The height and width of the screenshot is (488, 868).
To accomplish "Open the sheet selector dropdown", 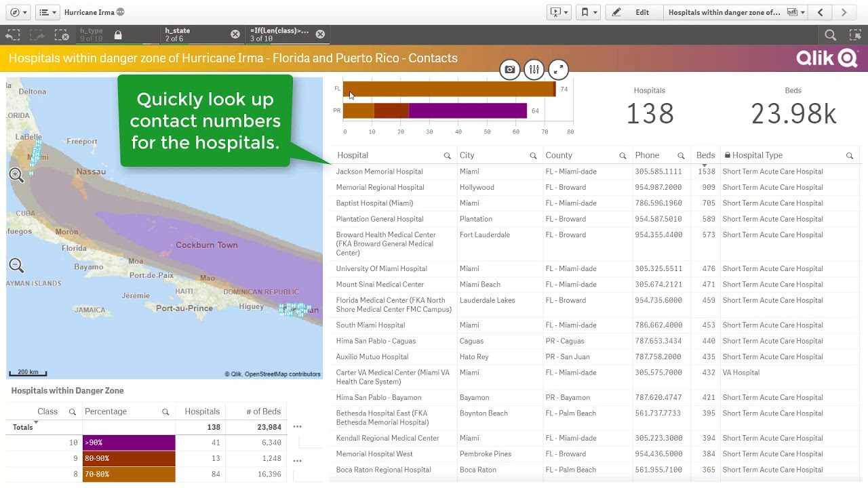I will click(735, 12).
